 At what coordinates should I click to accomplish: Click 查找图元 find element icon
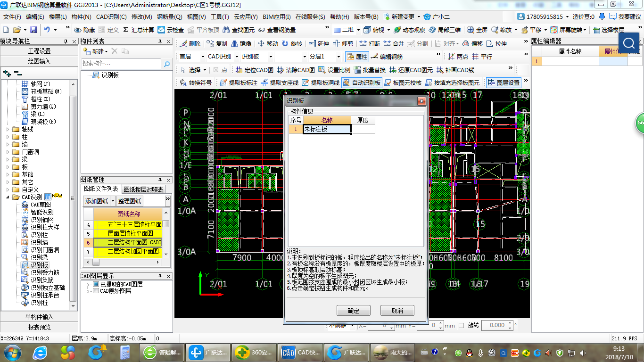point(238,30)
